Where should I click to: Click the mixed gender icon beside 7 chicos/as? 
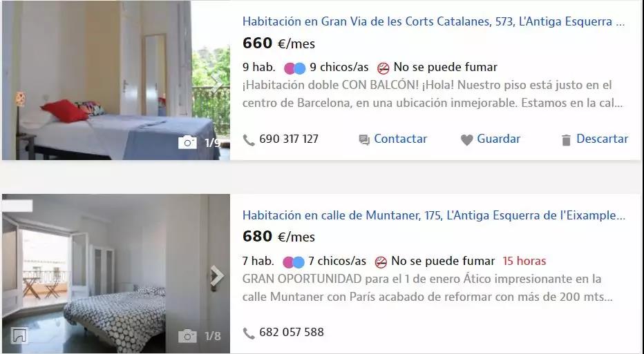pos(293,262)
